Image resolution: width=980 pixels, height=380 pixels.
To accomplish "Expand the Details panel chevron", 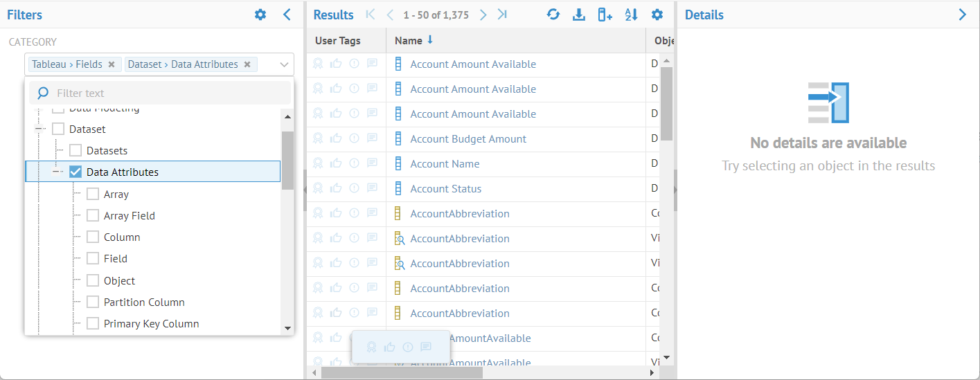I will 962,15.
